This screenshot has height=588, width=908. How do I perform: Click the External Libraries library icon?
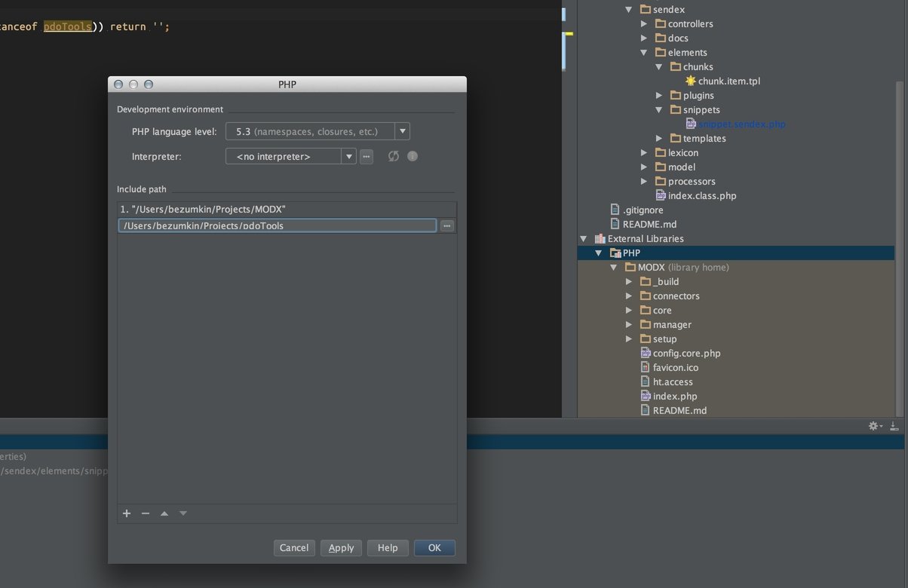pos(600,238)
